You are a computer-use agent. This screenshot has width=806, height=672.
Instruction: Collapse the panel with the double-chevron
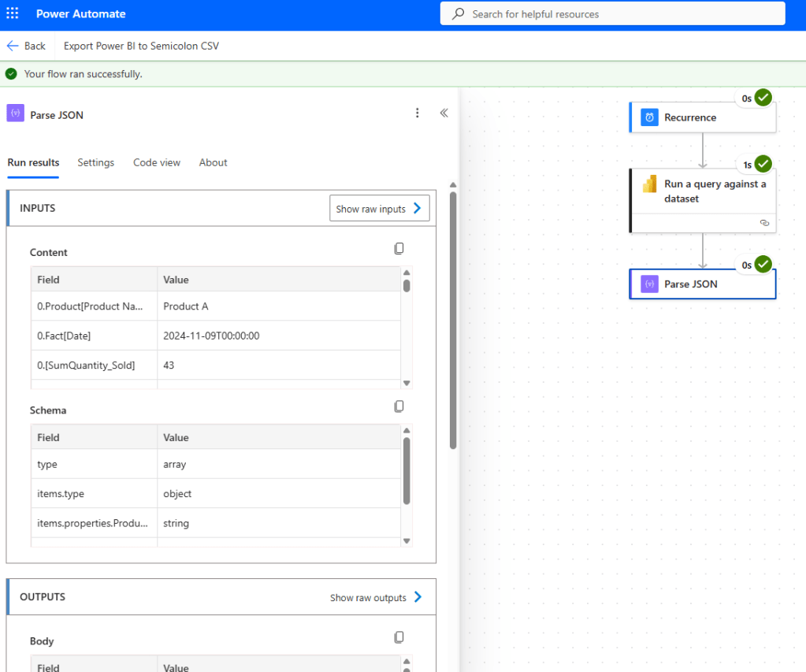[x=444, y=113]
